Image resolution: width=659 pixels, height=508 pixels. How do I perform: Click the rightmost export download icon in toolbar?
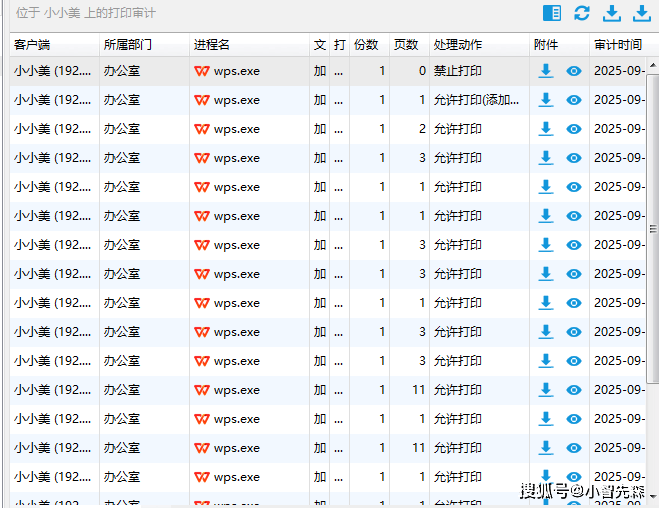641,13
